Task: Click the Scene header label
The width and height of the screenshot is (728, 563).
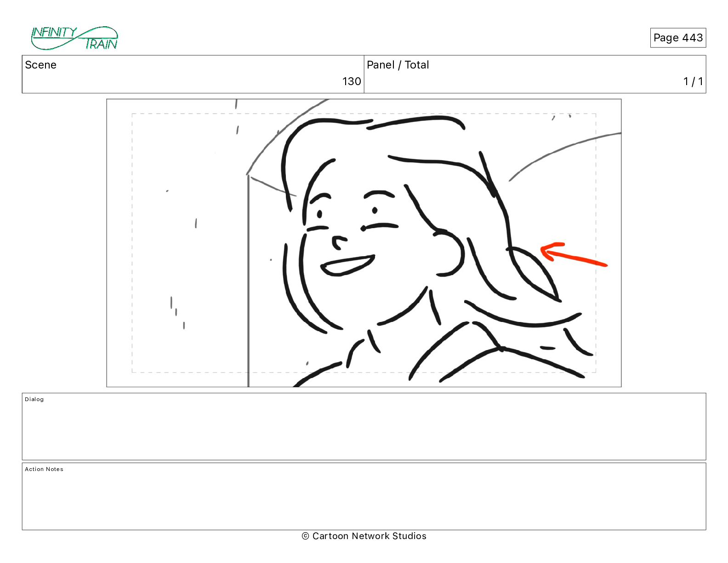Action: (41, 65)
